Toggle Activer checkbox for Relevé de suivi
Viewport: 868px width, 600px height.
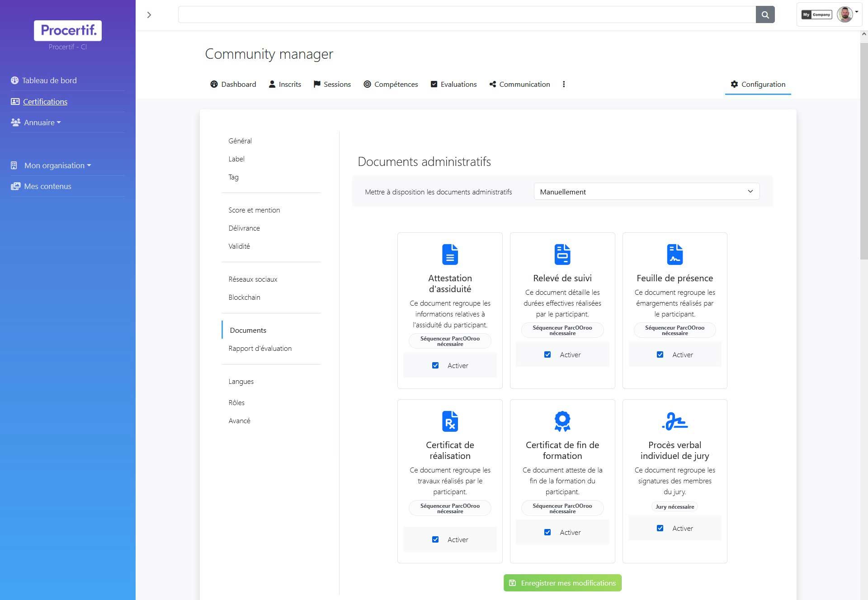pyautogui.click(x=547, y=354)
